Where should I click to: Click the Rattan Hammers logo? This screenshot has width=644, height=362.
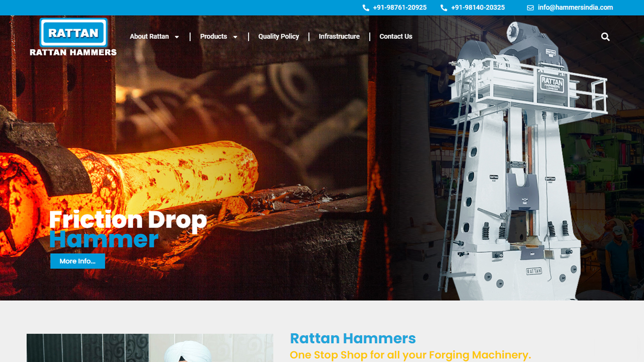[x=73, y=37]
